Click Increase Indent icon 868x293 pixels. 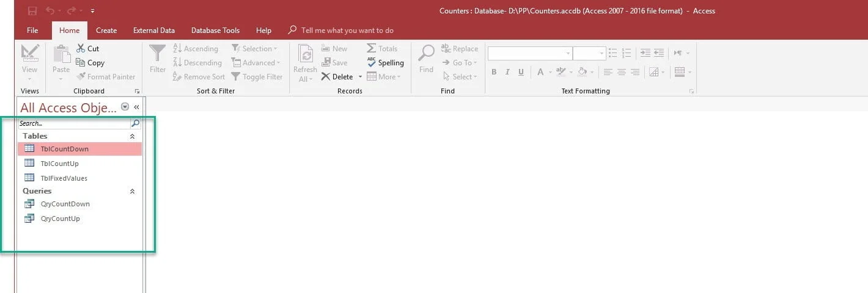645,53
